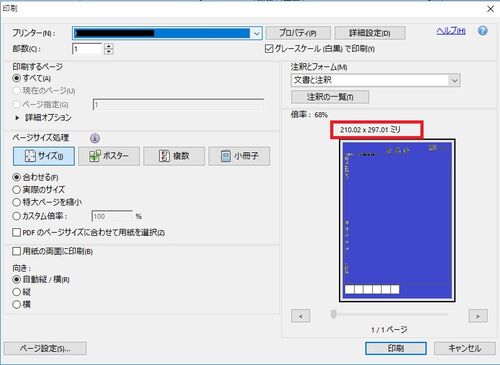Viewport: 500px width, 365px height.
Task: Toggle choose paper by PDF page size
Action: coord(16,232)
